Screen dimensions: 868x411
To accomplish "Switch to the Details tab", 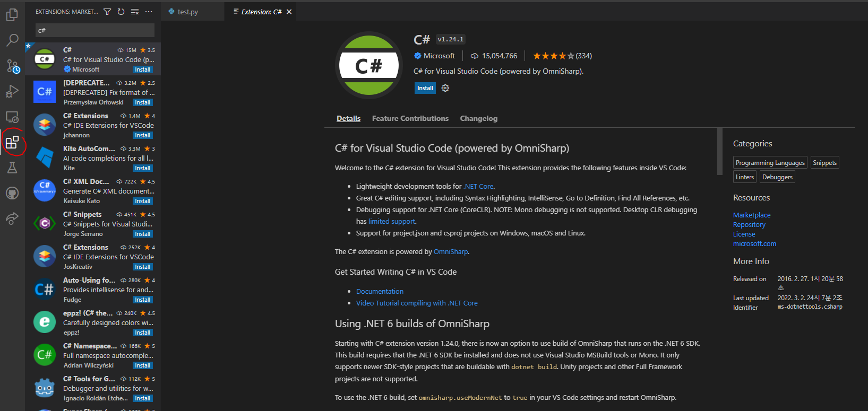I will 348,118.
